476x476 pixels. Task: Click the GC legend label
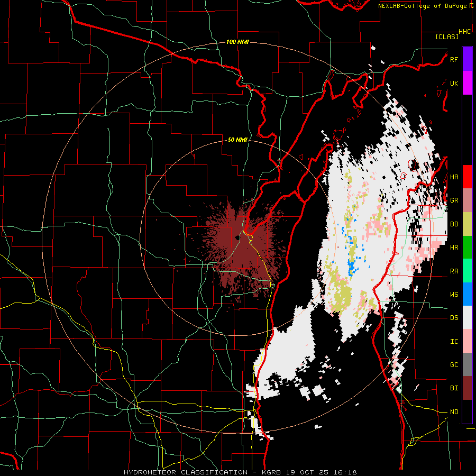pyautogui.click(x=454, y=365)
